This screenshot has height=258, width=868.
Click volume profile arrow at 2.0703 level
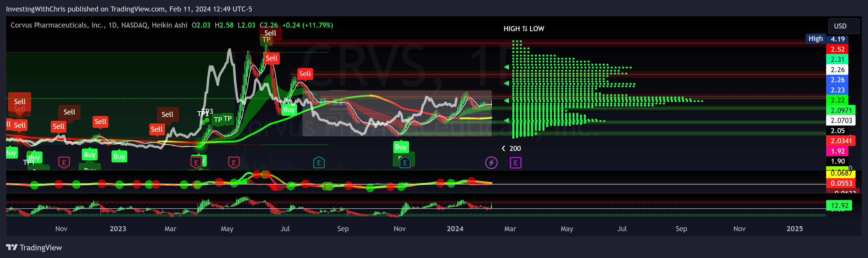(x=506, y=120)
